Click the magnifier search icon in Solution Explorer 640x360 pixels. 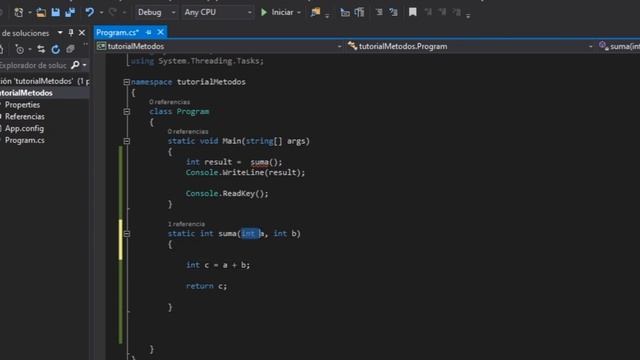75,65
